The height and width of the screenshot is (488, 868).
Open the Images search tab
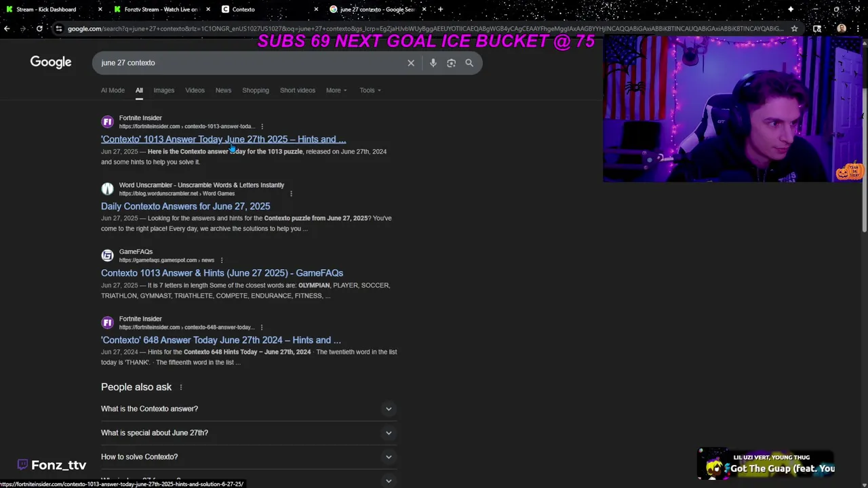pos(163,90)
